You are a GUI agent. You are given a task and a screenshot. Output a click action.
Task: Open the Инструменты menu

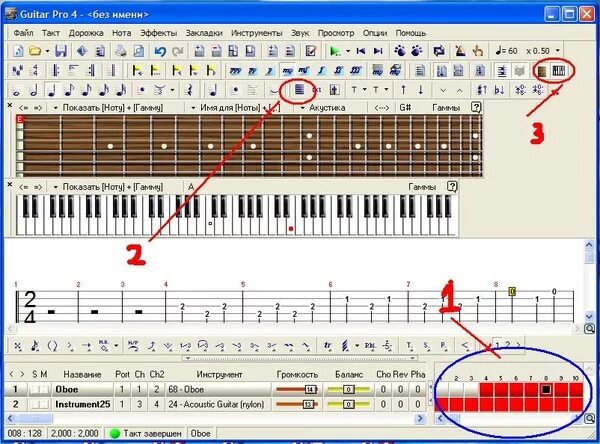[x=257, y=33]
